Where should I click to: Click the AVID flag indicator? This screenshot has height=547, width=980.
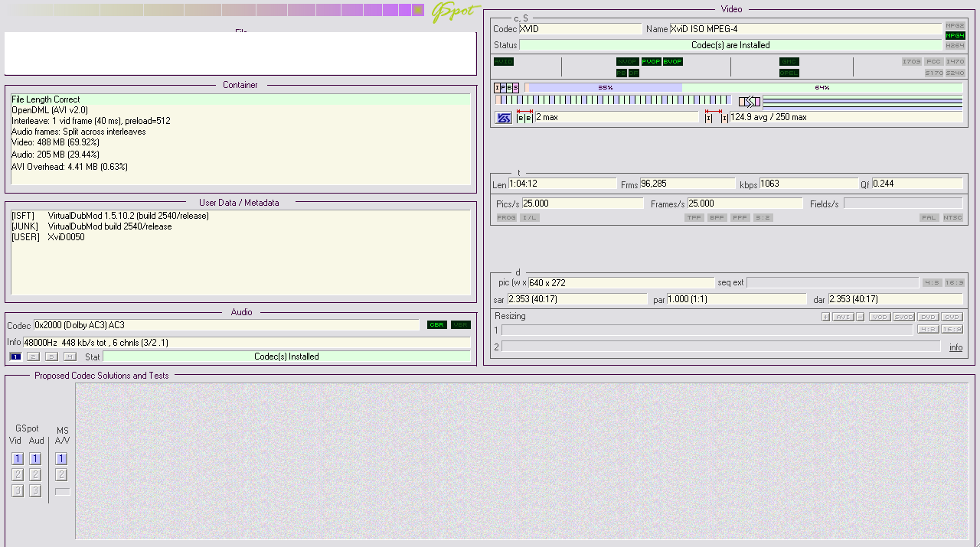point(504,61)
